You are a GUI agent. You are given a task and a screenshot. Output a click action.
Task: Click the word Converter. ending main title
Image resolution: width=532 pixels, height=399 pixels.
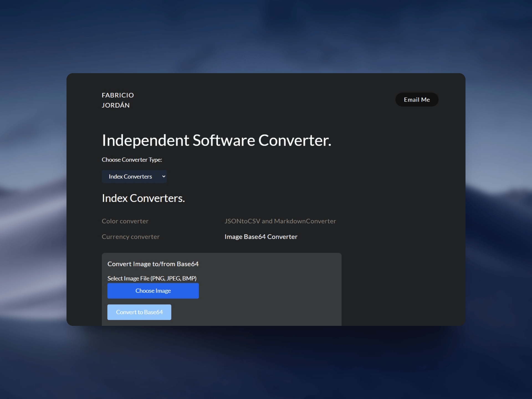[x=295, y=140]
